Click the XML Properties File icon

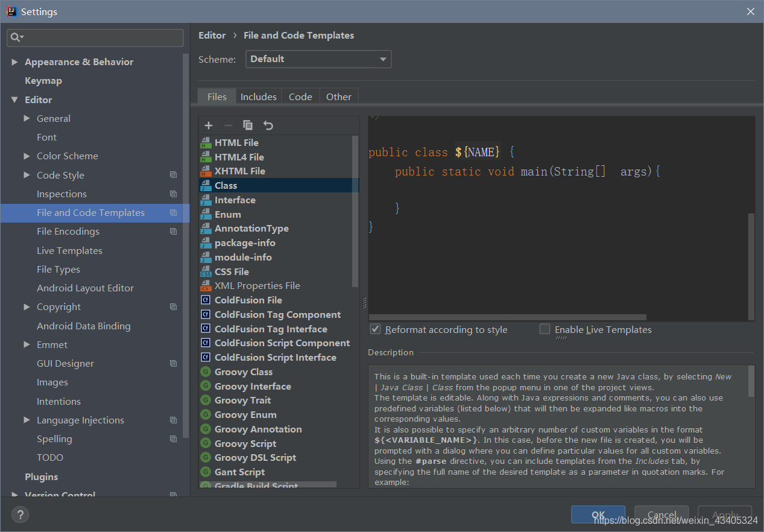click(206, 286)
